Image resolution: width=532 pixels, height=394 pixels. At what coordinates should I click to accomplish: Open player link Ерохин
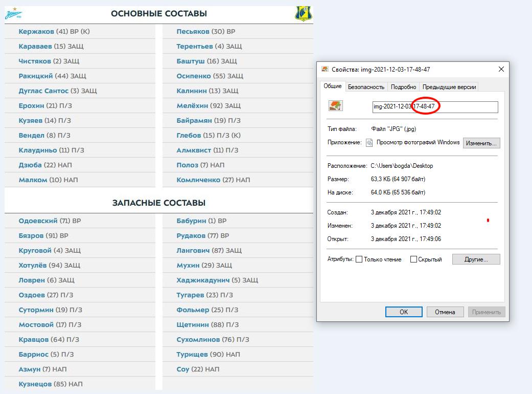click(31, 105)
